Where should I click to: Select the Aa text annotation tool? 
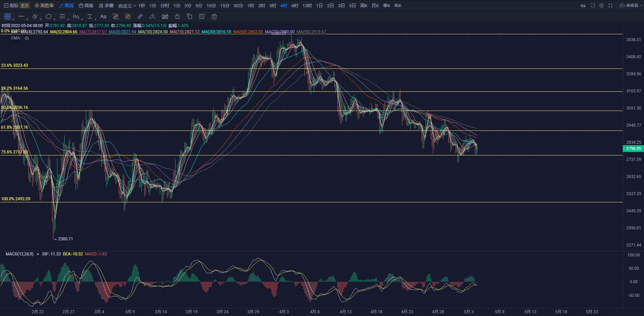pyautogui.click(x=103, y=16)
